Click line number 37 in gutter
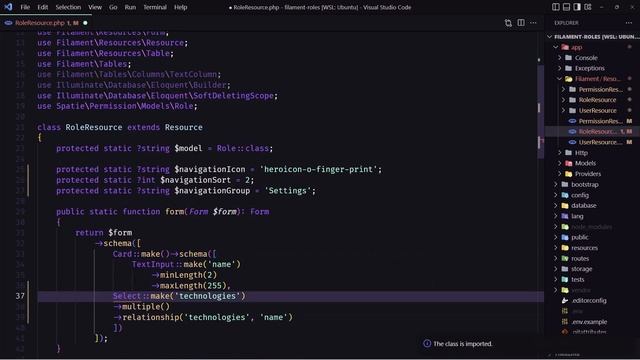The height and width of the screenshot is (360, 640). point(20,296)
